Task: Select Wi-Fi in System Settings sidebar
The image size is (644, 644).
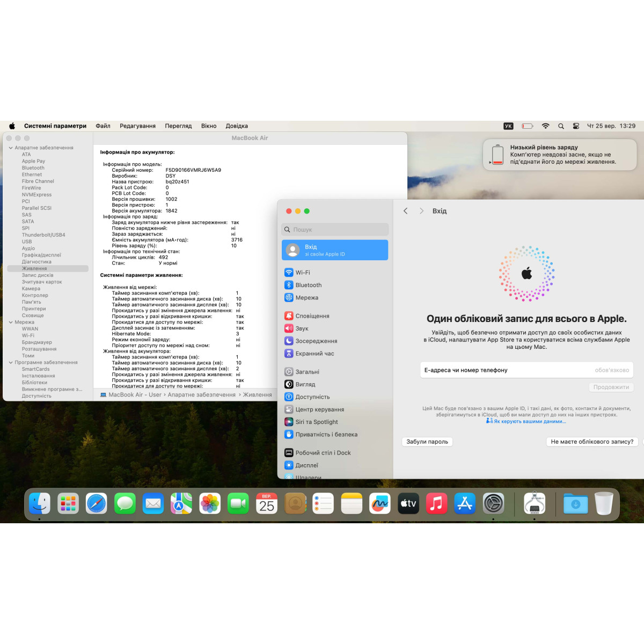Action: (335, 273)
